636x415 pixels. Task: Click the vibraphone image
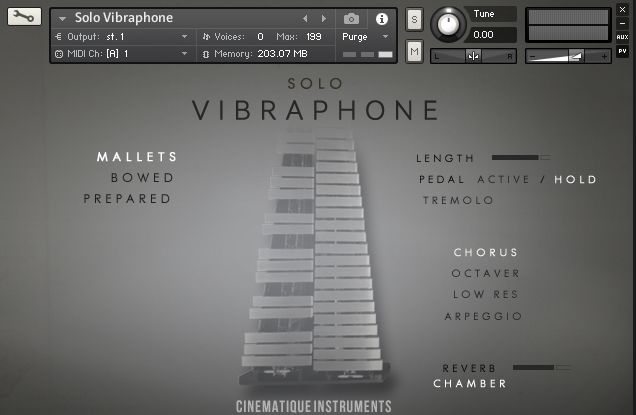pyautogui.click(x=314, y=256)
